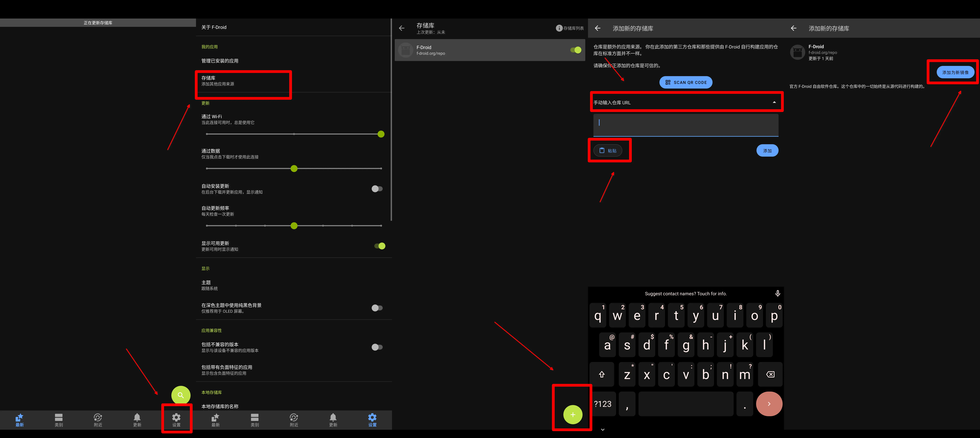Tap the 粘贴 paste button
The image size is (980, 438).
click(608, 151)
